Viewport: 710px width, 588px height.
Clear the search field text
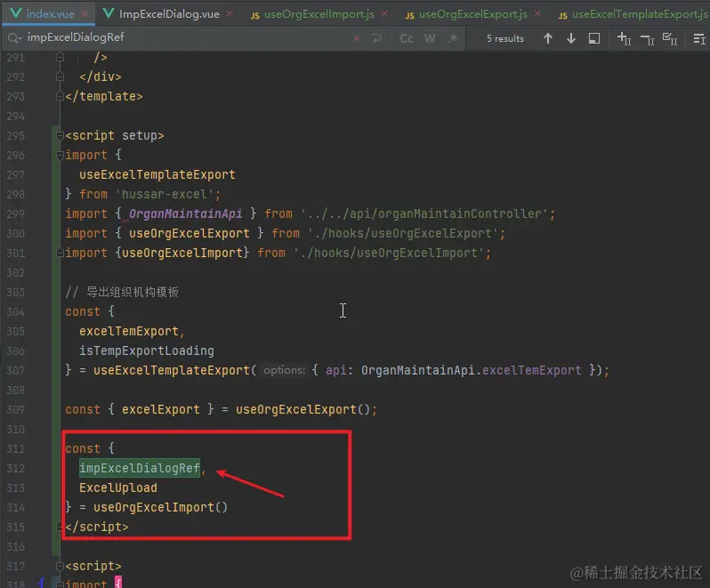357,38
